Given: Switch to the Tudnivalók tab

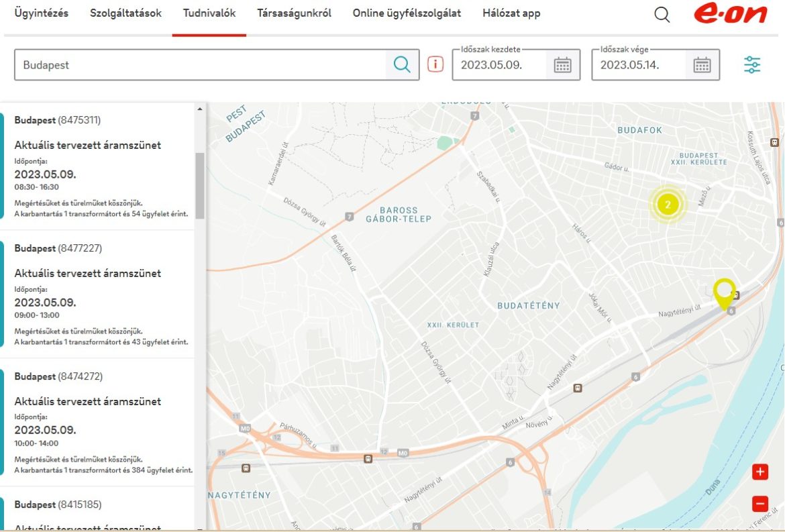Looking at the screenshot, I should click(209, 13).
